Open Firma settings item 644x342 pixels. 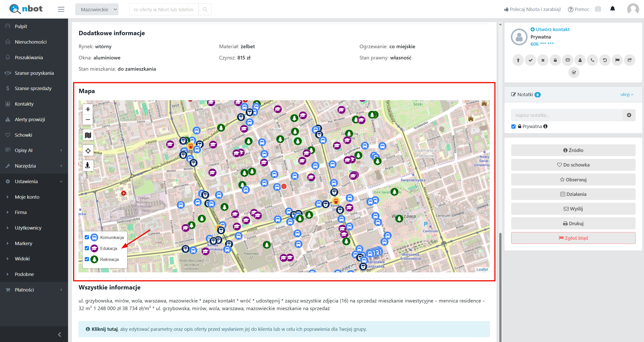[x=34, y=212]
